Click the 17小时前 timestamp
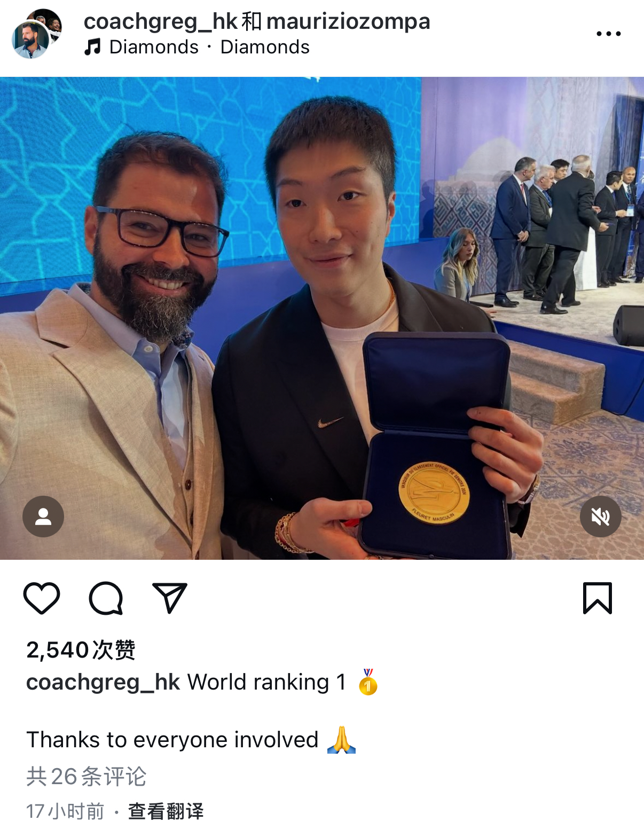The image size is (644, 829). pyautogui.click(x=65, y=811)
